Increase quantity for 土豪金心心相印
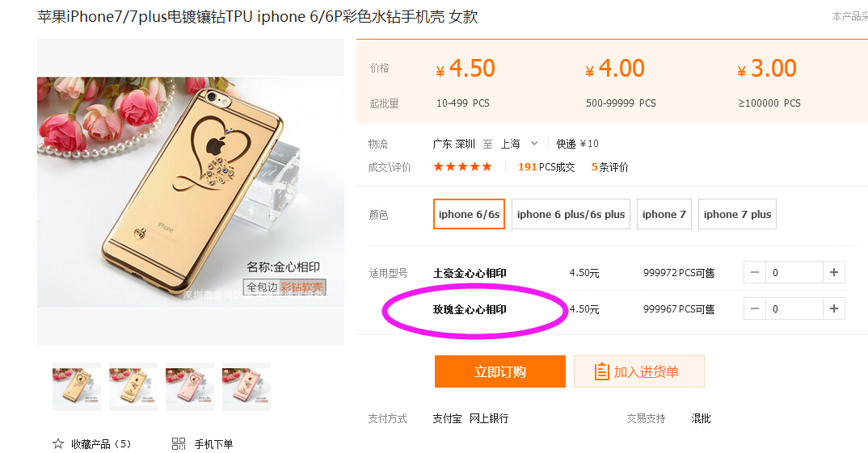868x453 pixels. pos(834,272)
